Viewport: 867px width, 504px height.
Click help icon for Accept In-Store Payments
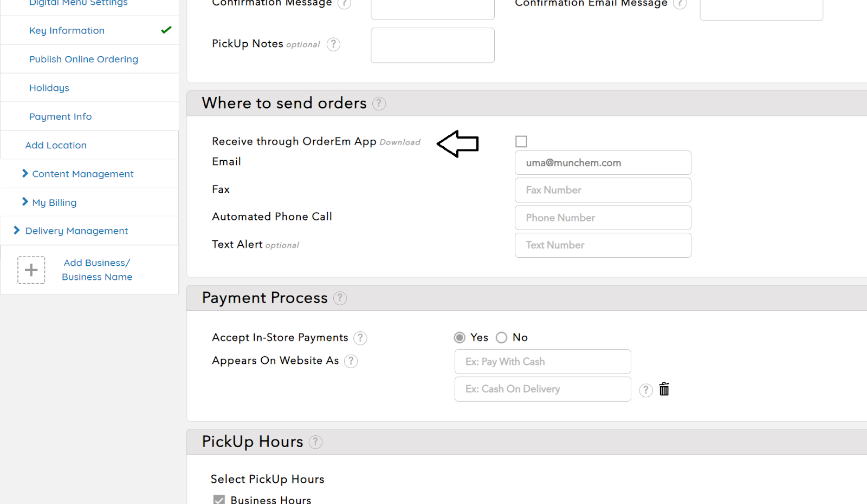coord(360,338)
